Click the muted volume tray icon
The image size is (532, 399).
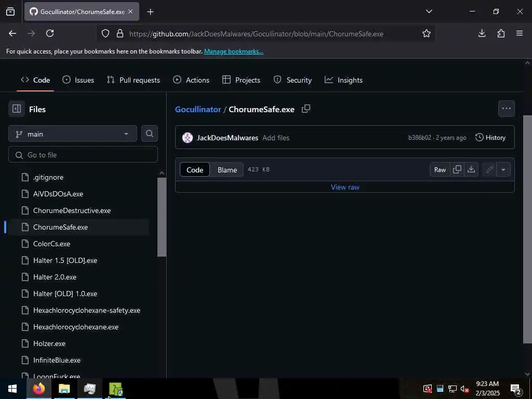tap(464, 389)
